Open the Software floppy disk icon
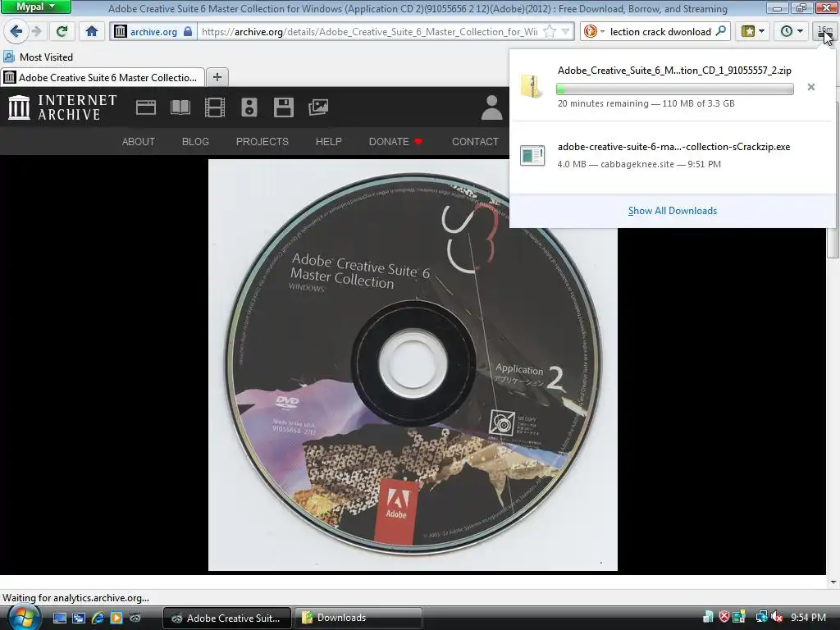This screenshot has width=840, height=630. pos(283,107)
